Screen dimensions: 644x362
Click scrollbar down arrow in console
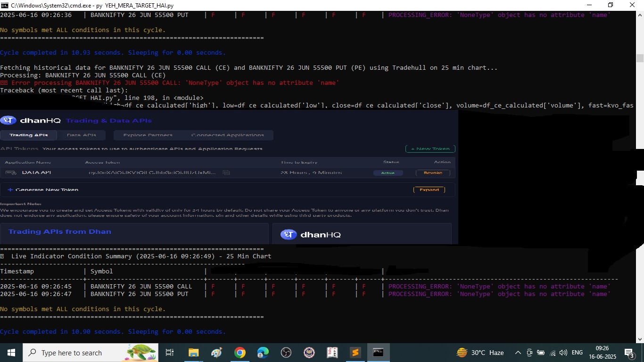[640, 338]
